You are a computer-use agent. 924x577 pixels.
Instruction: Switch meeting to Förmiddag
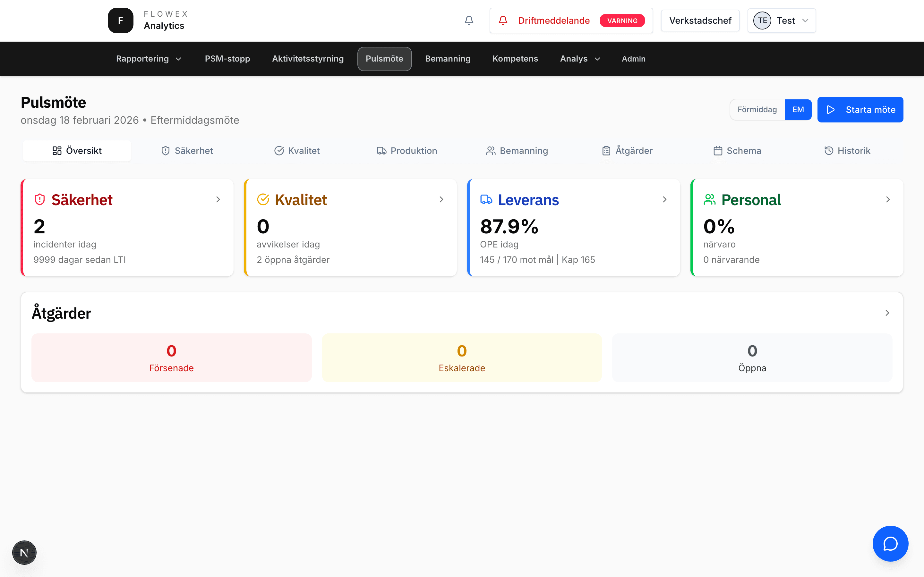(757, 110)
